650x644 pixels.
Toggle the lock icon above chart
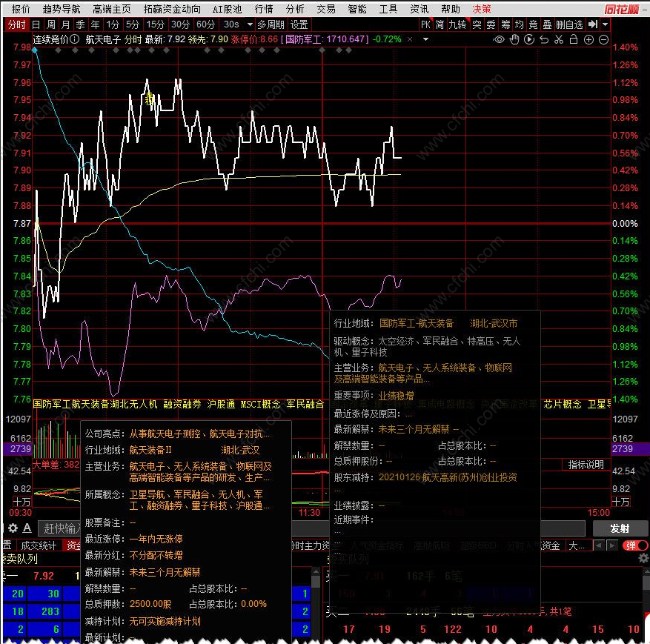tap(574, 39)
